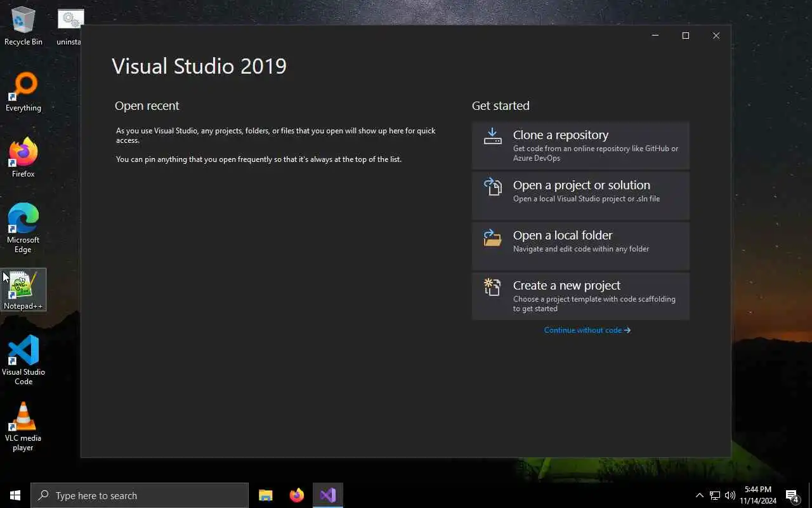812x508 pixels.
Task: Click the Clone a repository title
Action: [561, 135]
